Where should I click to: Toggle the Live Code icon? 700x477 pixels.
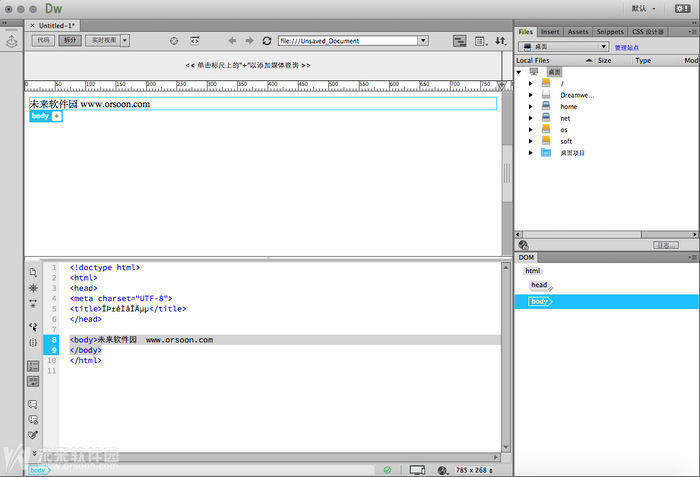click(195, 41)
